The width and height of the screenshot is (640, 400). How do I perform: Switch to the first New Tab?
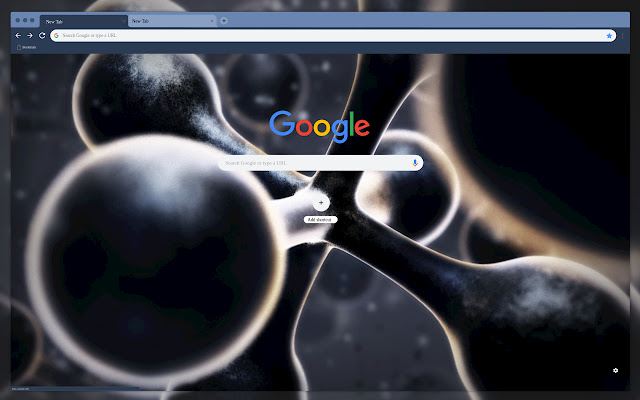tap(84, 21)
